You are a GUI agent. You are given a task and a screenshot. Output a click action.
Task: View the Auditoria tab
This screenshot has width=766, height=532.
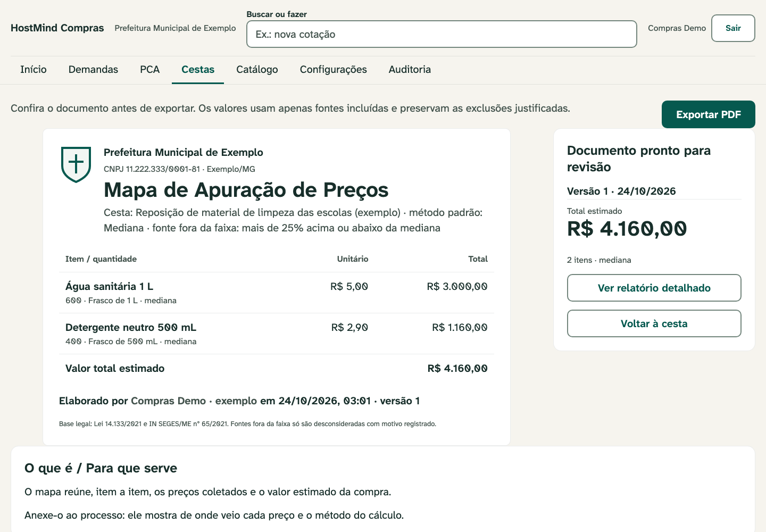coord(410,70)
